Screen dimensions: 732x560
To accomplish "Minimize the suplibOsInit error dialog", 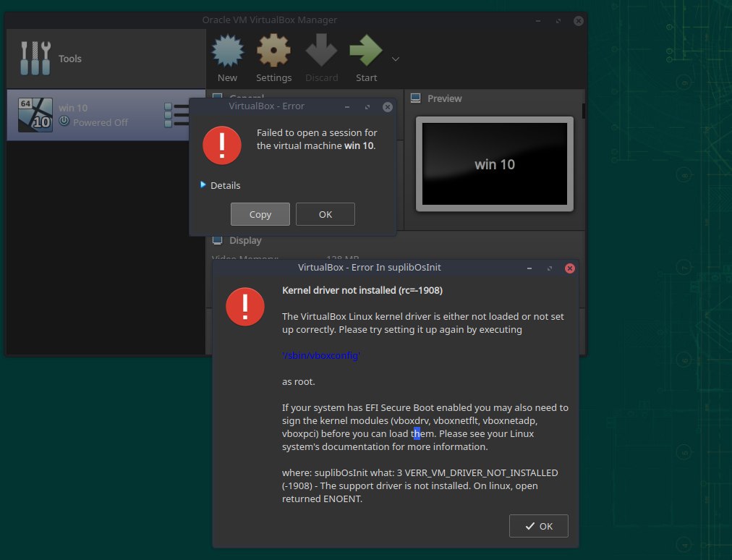I will coord(529,268).
